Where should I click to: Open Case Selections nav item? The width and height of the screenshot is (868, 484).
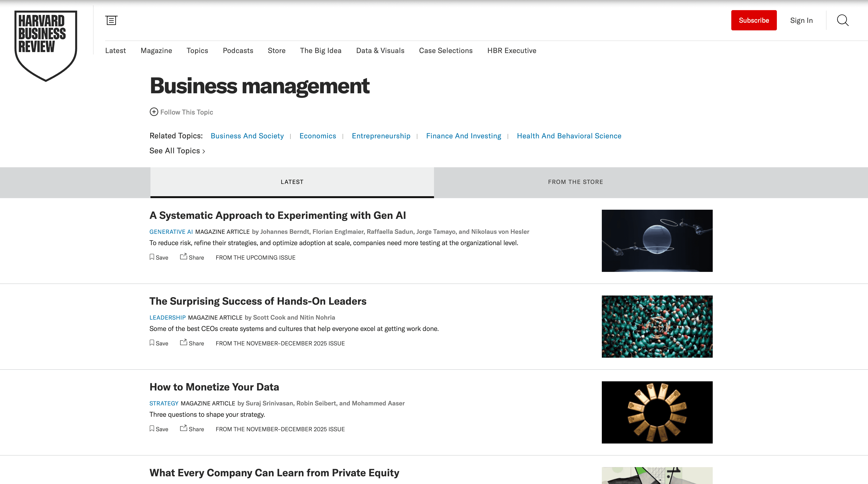446,51
